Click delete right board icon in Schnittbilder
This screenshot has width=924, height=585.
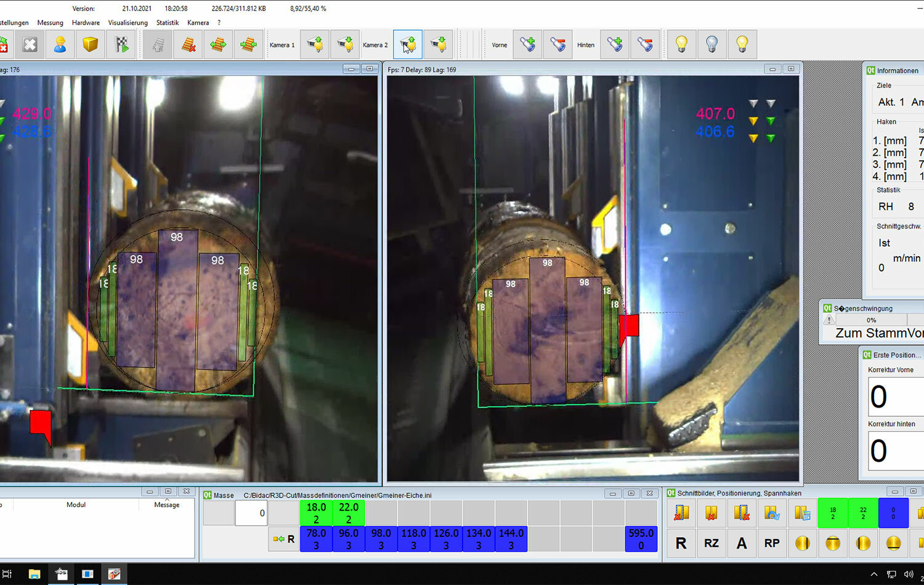coord(742,513)
